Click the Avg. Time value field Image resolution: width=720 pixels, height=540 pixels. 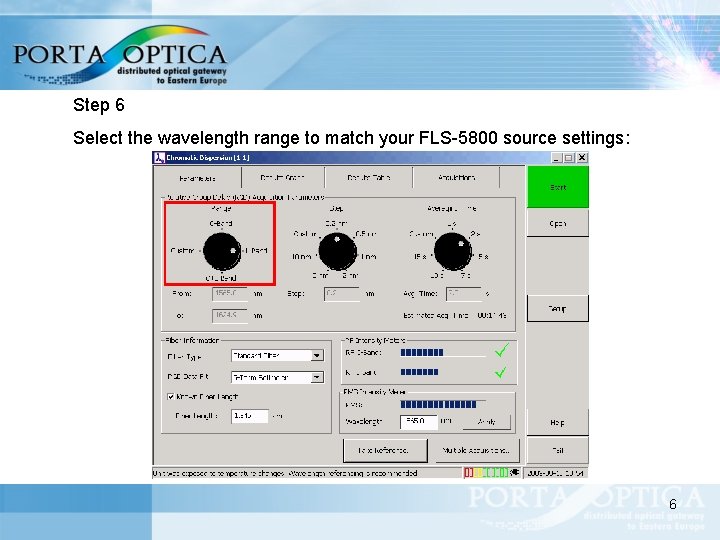pyautogui.click(x=464, y=294)
